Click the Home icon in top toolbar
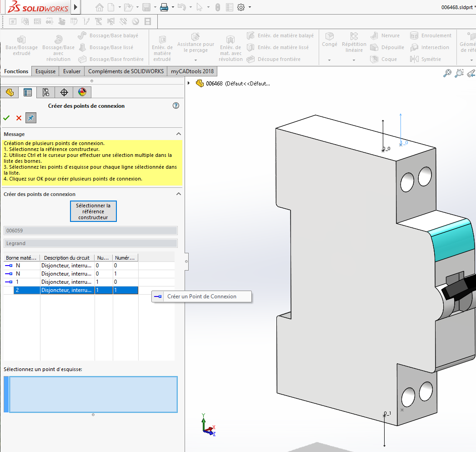Screen dimensions: 476x452 100,7
